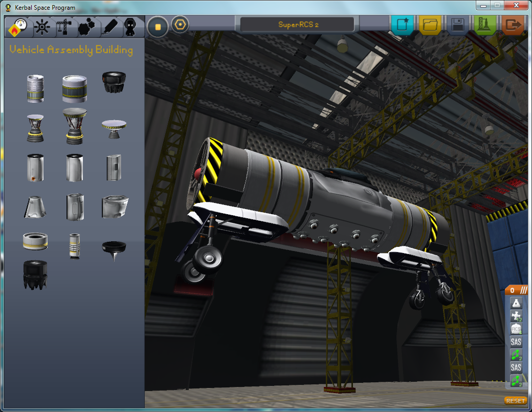
Task: Launch the vessel with green button
Action: point(485,25)
